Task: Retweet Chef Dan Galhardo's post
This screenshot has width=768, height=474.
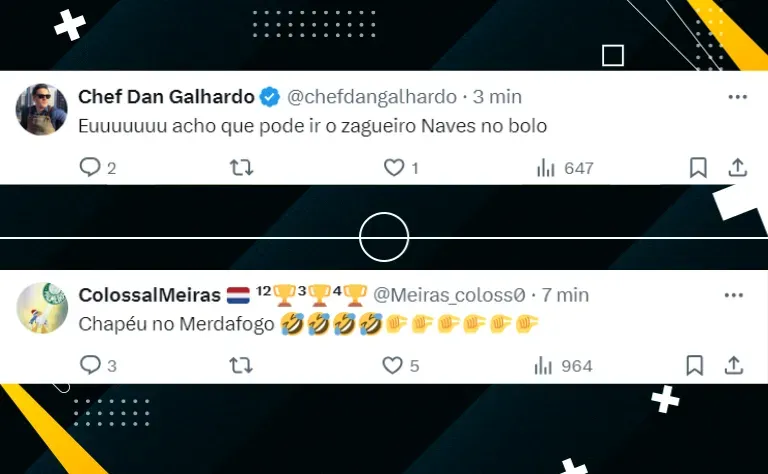Action: [241, 168]
